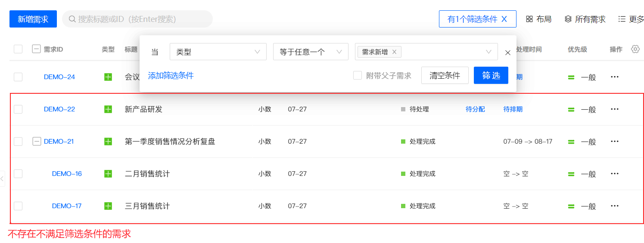Click the 所有需求 layers icon
Viewport: 644px width, 243px height.
point(568,19)
